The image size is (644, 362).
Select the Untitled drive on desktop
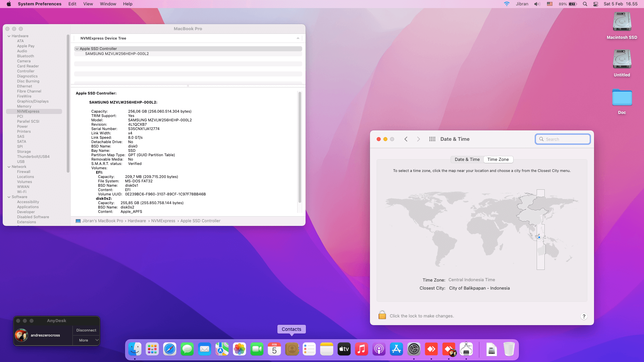click(x=622, y=63)
